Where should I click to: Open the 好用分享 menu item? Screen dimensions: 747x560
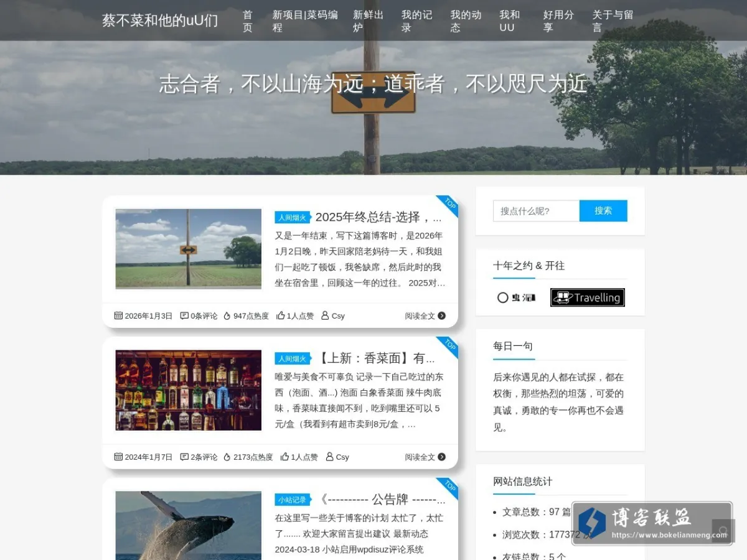[x=558, y=21]
